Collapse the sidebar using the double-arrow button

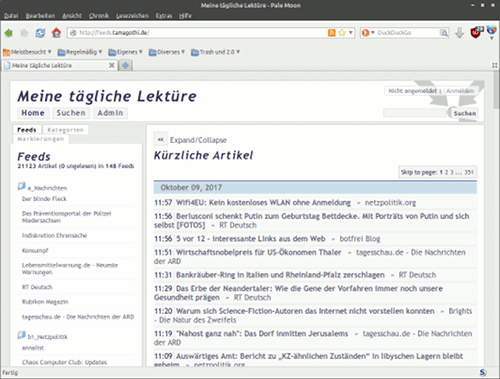160,140
